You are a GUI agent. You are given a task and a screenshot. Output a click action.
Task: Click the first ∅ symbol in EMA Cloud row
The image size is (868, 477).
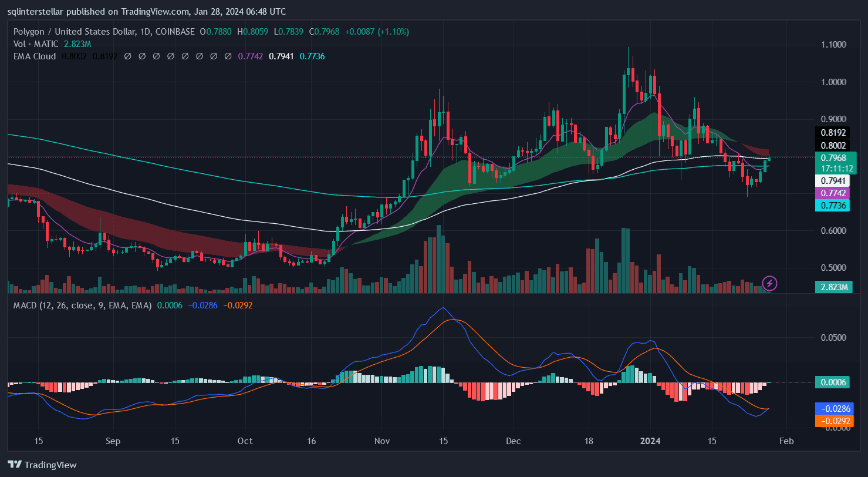pos(127,56)
